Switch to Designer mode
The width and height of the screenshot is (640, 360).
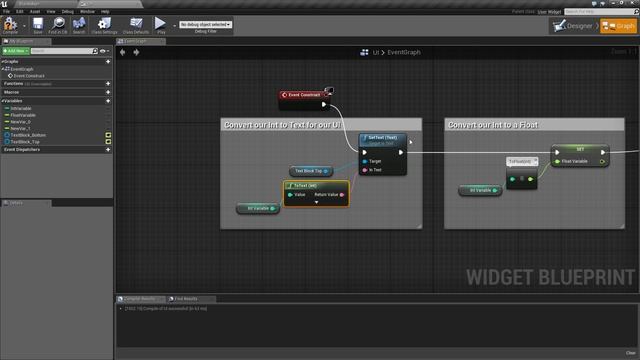(x=573, y=26)
